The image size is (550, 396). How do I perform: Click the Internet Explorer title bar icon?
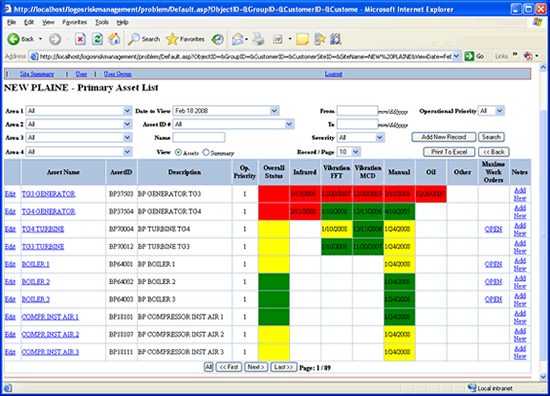pos(7,9)
